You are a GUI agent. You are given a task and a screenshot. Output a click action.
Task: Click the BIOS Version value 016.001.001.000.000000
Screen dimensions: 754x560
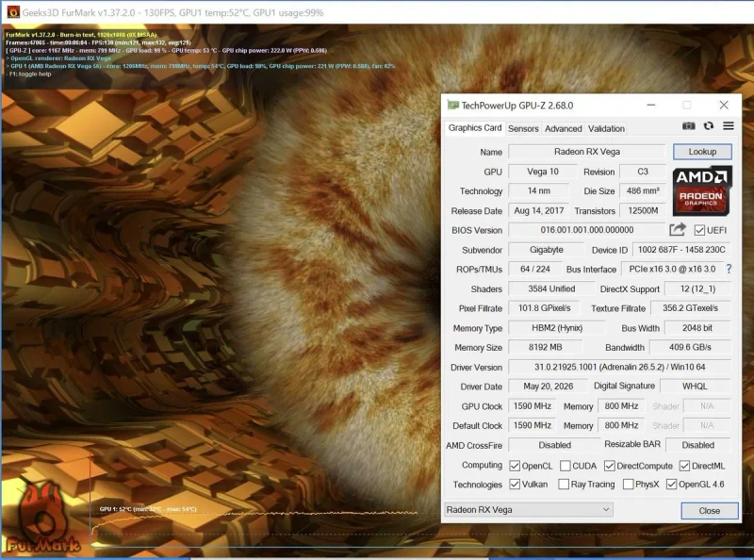click(x=586, y=230)
